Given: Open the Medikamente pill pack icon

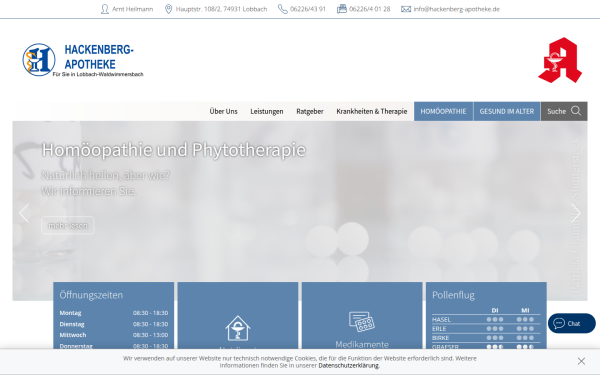Looking at the screenshot, I should coord(362,321).
